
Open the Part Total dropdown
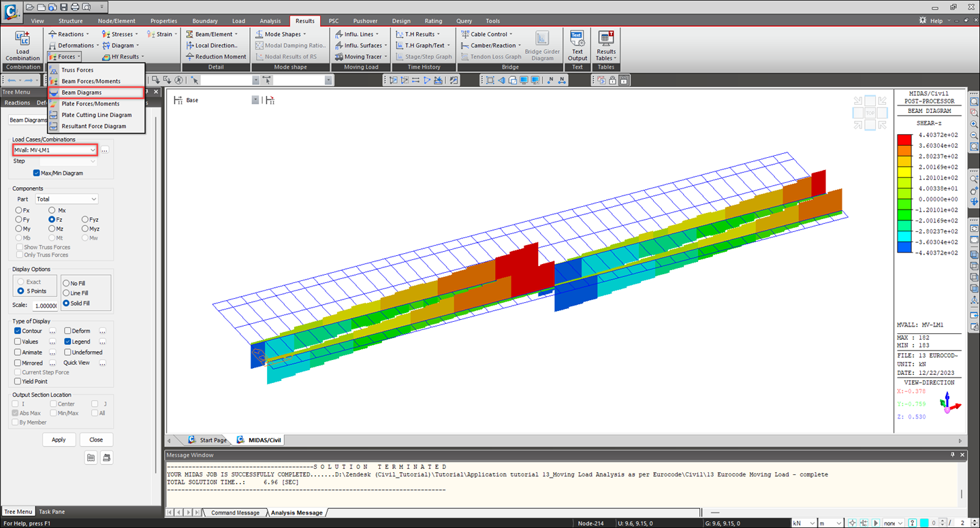coord(66,199)
